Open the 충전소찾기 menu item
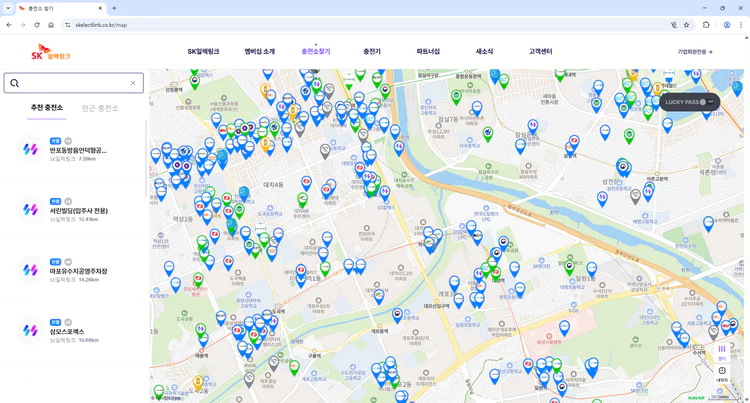Image resolution: width=750 pixels, height=403 pixels. [x=316, y=52]
